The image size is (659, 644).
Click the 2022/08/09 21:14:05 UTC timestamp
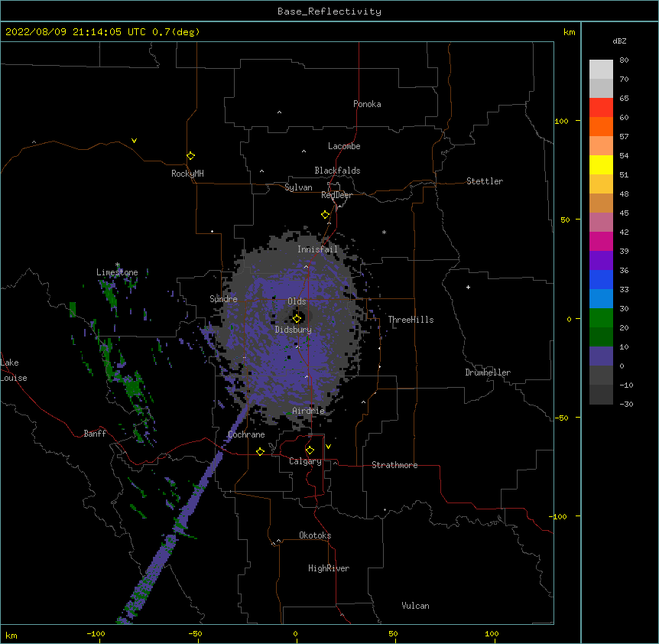pyautogui.click(x=76, y=32)
